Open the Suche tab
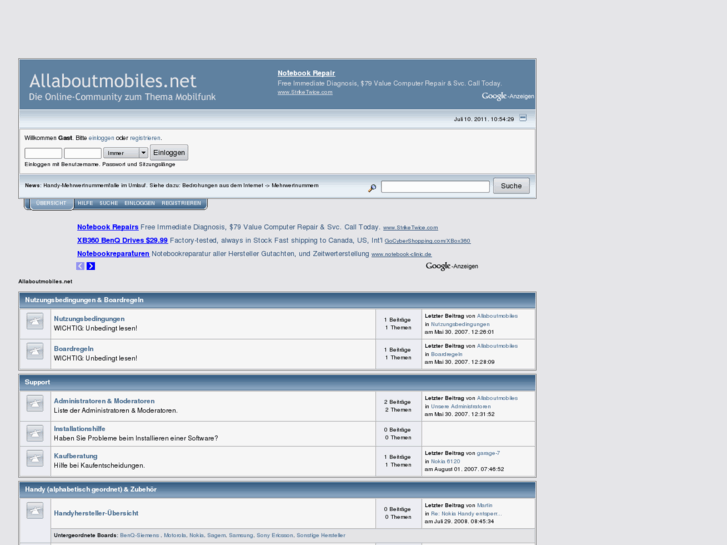Screen dimensions: 727x545 (x=108, y=203)
